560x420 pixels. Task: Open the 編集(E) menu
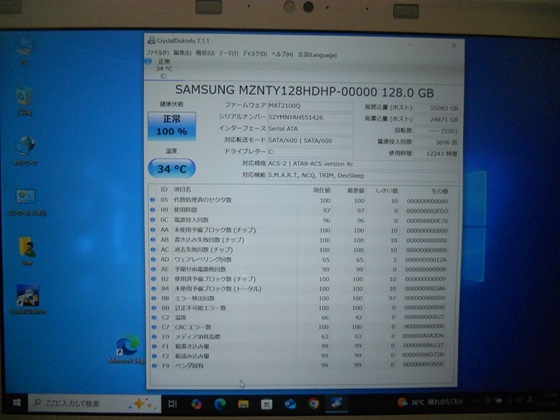pyautogui.click(x=182, y=53)
